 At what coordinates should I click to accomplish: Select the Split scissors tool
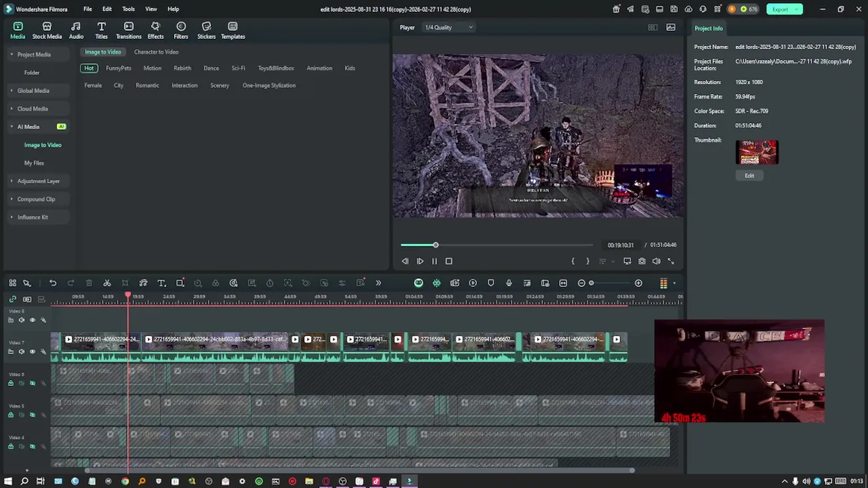pyautogui.click(x=107, y=283)
